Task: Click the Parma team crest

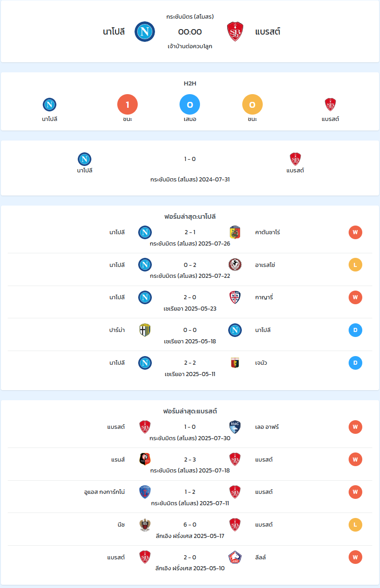Action: point(145,330)
